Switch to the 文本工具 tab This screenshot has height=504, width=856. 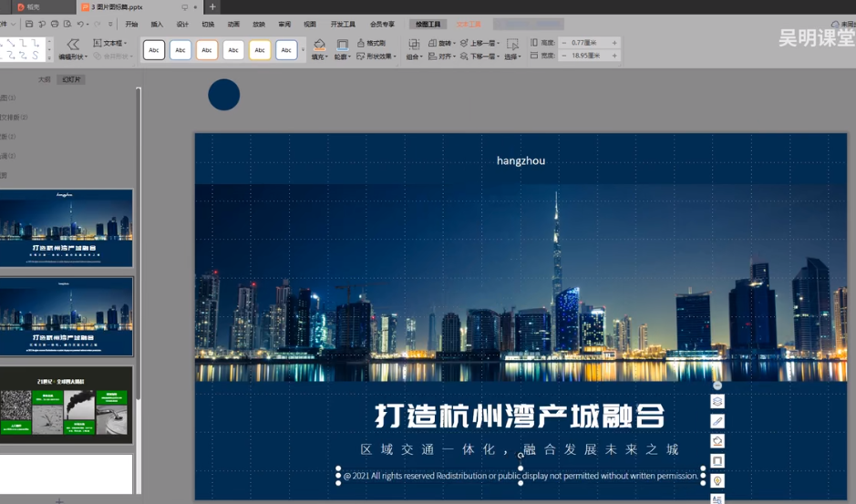[x=469, y=24]
